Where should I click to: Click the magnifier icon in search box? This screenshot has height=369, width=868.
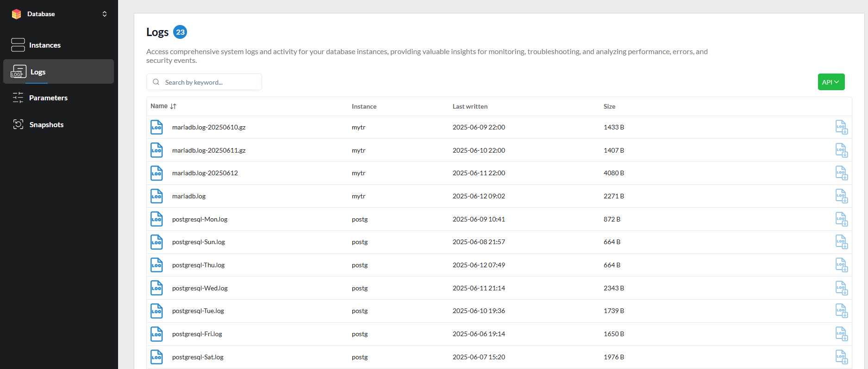[156, 82]
